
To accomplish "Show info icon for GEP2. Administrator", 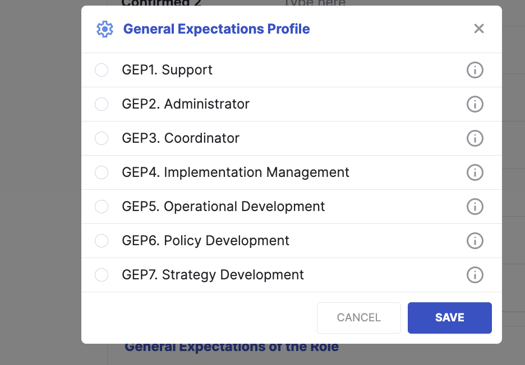I will [475, 104].
